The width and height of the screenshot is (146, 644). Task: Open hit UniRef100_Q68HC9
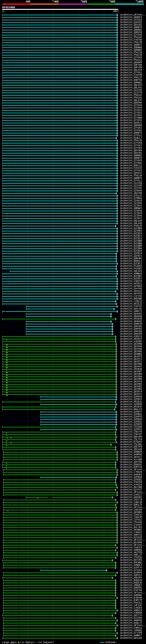pos(131,17)
